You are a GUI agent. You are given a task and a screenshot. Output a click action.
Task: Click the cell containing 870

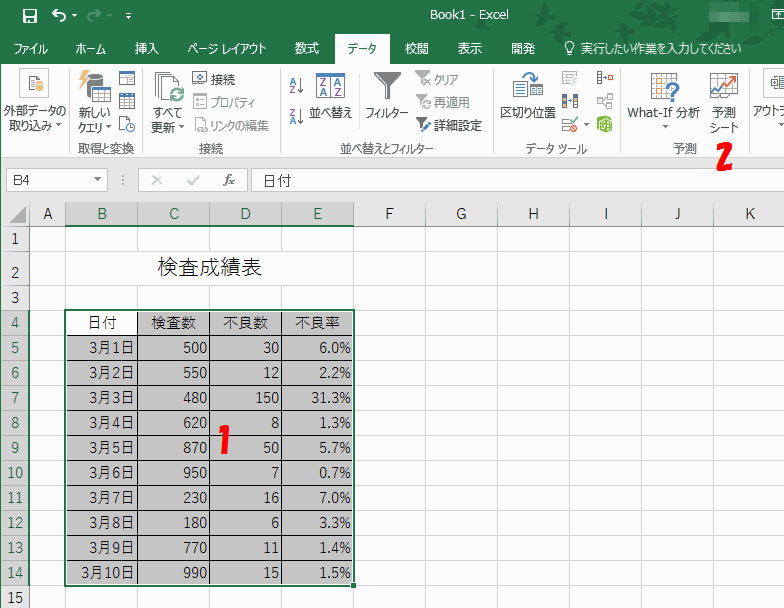(174, 448)
